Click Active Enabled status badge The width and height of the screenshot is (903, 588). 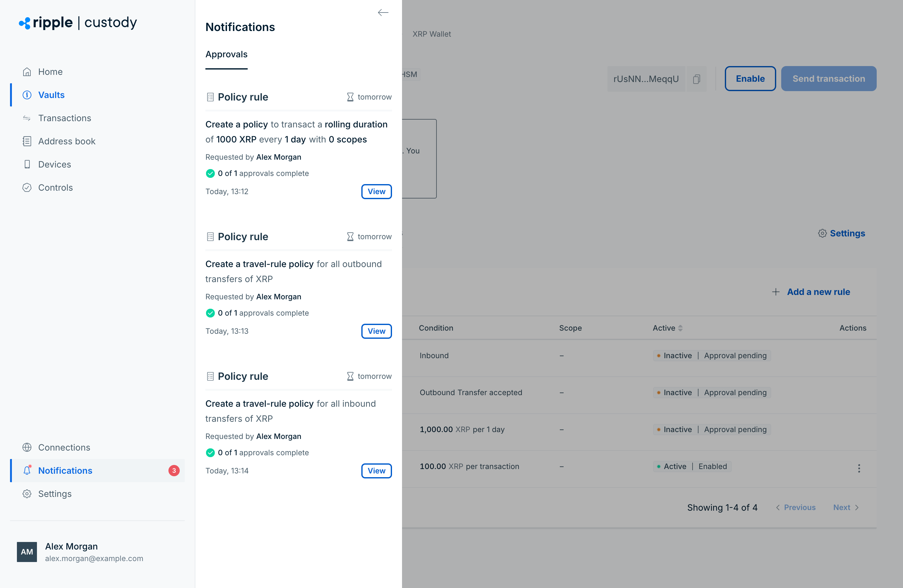tap(692, 467)
